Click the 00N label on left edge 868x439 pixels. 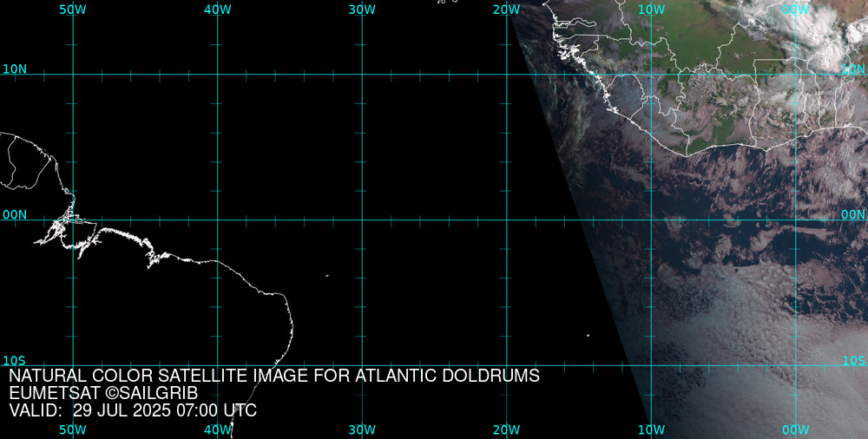point(15,215)
